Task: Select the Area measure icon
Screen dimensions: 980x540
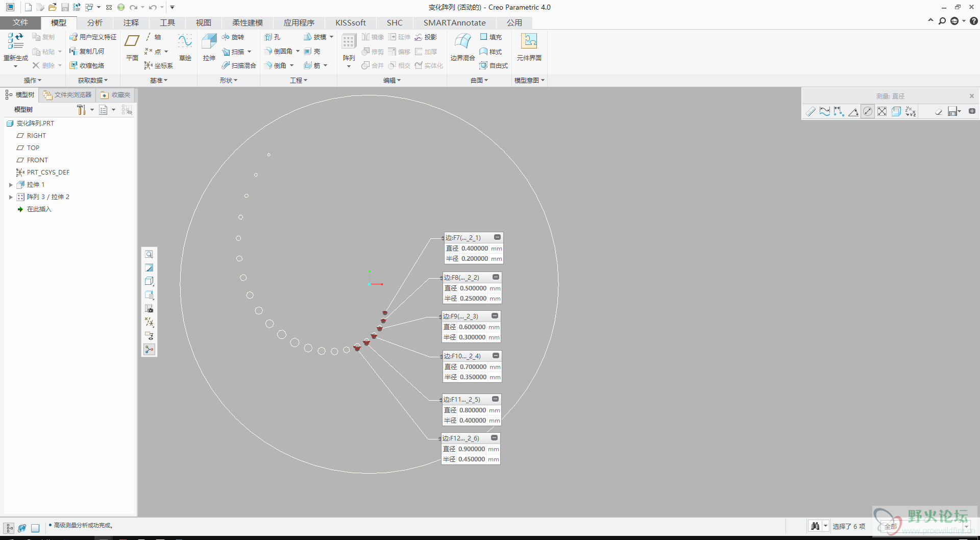Action: [882, 111]
